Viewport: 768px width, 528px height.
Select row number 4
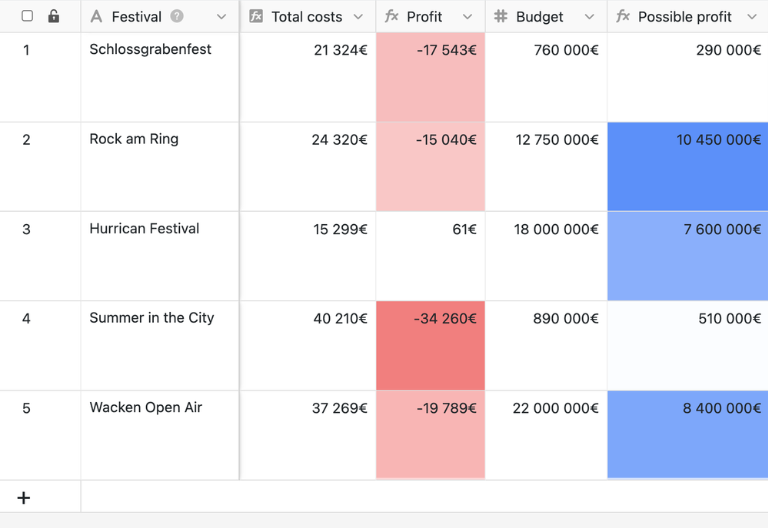pos(26,318)
